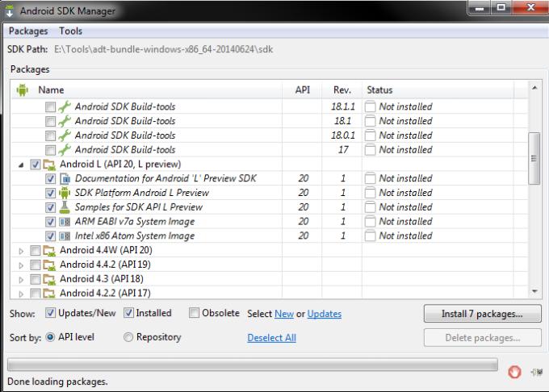This screenshot has width=549, height=392.
Task: Open the Packages menu
Action: (28, 31)
